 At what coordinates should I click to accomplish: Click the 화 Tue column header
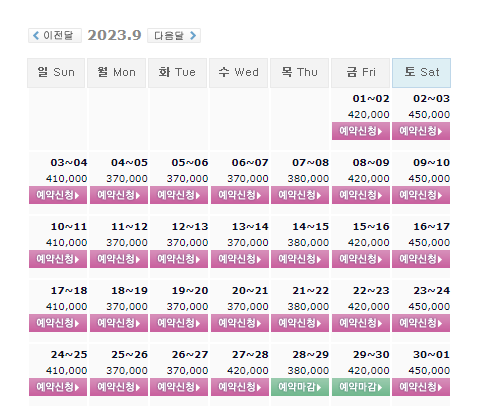[177, 73]
